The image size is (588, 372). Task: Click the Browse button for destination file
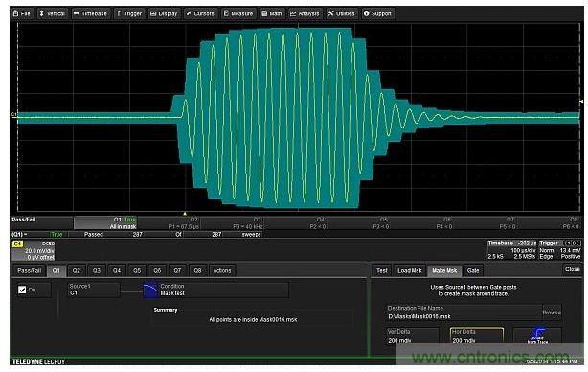click(x=552, y=313)
